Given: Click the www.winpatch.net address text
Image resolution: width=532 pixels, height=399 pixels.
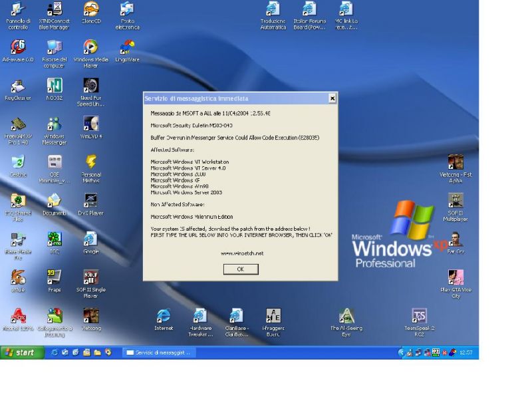Looking at the screenshot, I should [242, 253].
